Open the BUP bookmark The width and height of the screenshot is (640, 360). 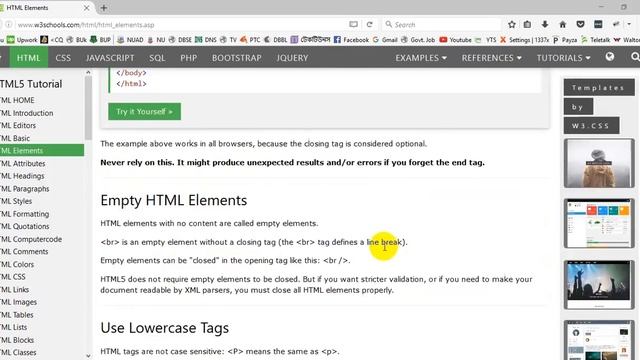(x=100, y=40)
